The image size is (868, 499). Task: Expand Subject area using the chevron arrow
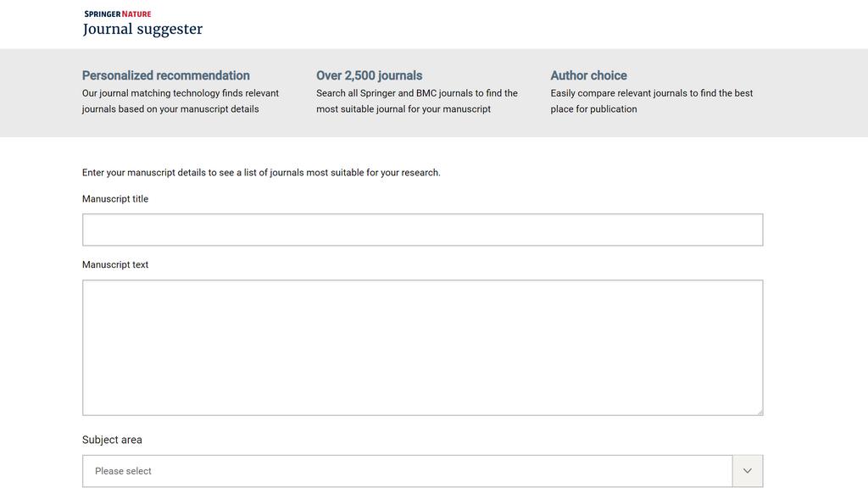click(748, 471)
